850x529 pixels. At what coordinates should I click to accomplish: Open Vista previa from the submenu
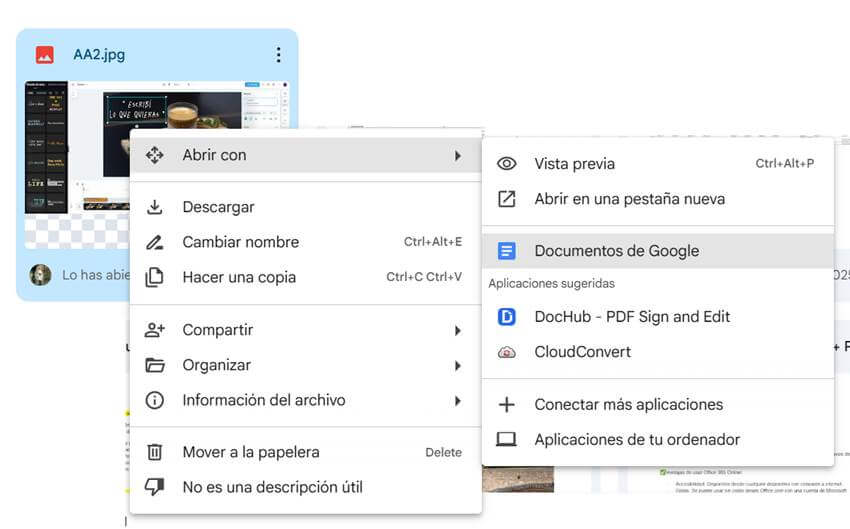point(658,164)
